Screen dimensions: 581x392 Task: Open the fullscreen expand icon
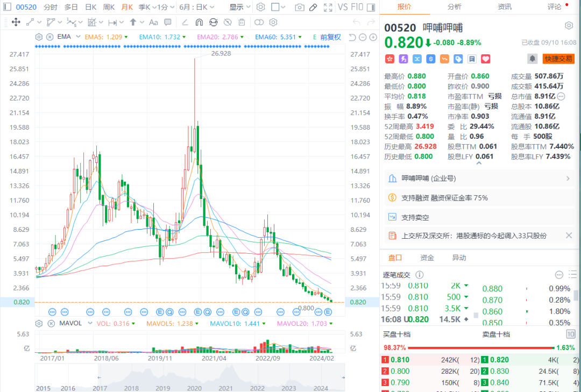[328, 7]
